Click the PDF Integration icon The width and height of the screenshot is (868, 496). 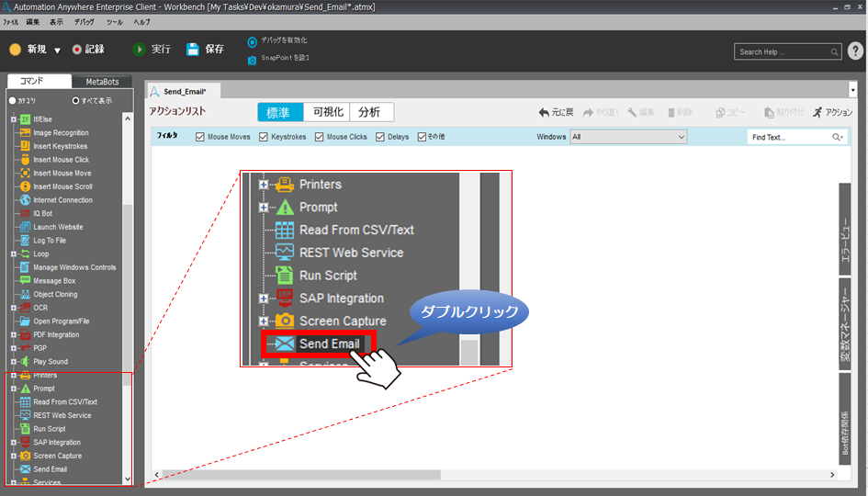pos(25,334)
